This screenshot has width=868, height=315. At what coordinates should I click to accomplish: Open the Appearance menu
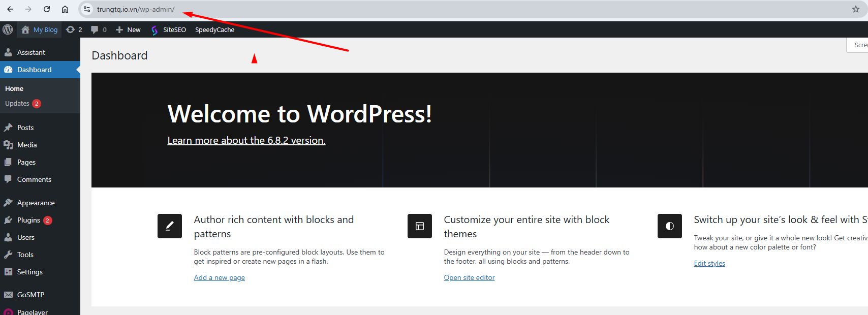[40, 203]
